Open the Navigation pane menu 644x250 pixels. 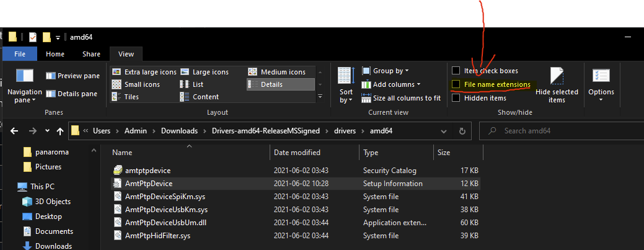(x=25, y=86)
